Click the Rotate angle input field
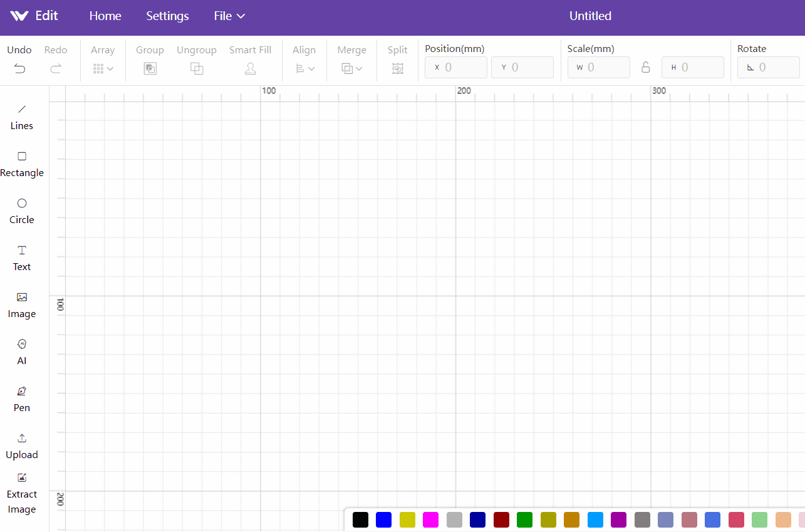 (x=769, y=68)
